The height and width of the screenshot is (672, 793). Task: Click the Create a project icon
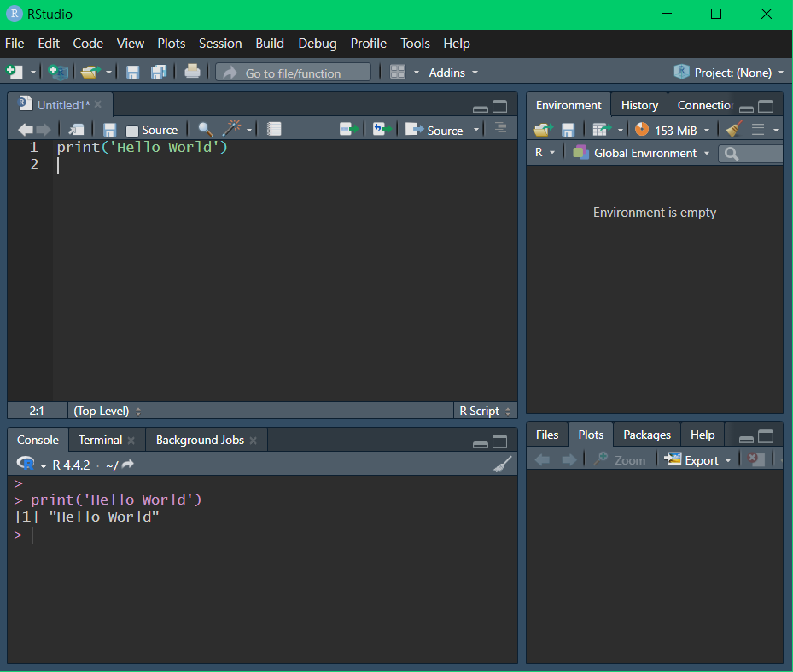coord(58,72)
